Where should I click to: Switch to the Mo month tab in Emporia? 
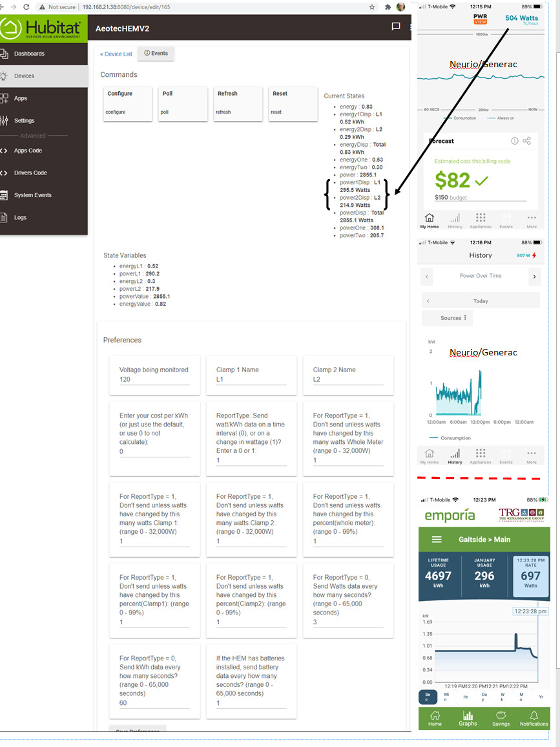(x=521, y=697)
